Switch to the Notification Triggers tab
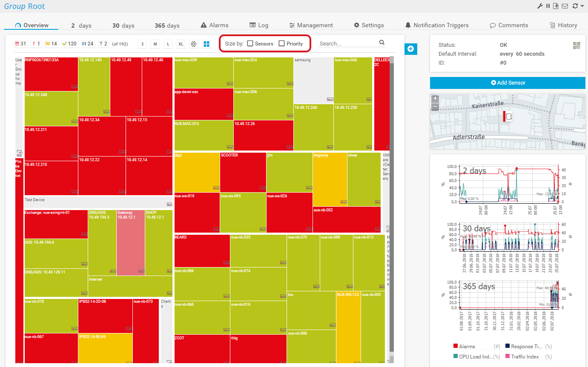588x367 pixels. (x=437, y=26)
